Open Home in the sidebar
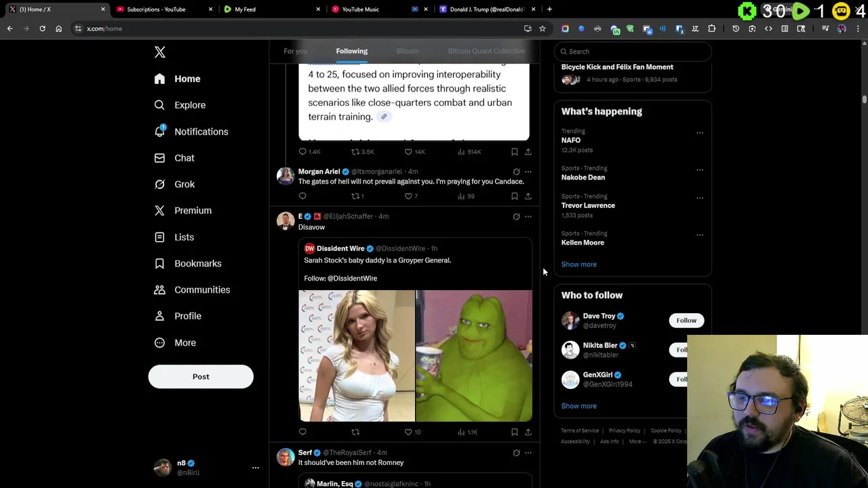Image resolution: width=868 pixels, height=488 pixels. pyautogui.click(x=177, y=79)
